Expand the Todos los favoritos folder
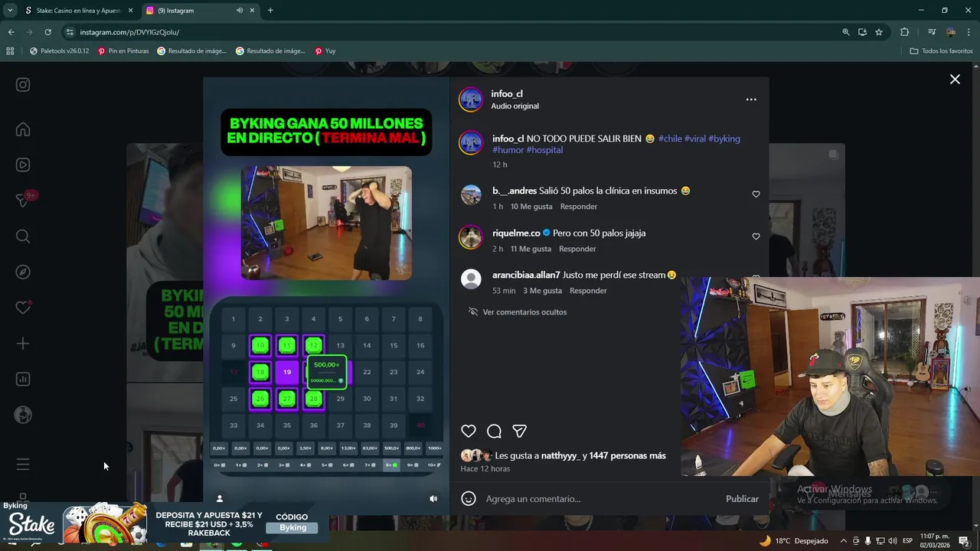This screenshot has height=551, width=980. point(941,51)
